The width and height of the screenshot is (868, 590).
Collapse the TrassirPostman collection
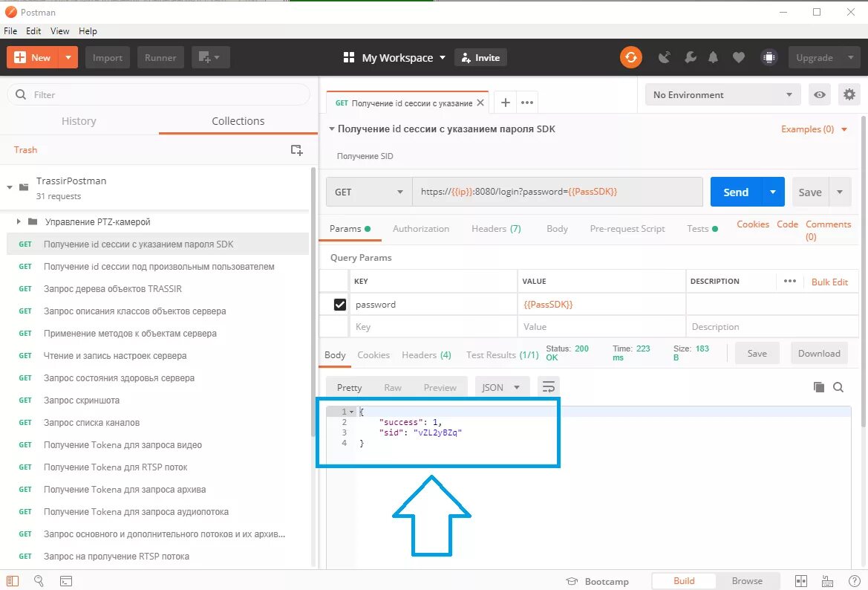coord(10,187)
